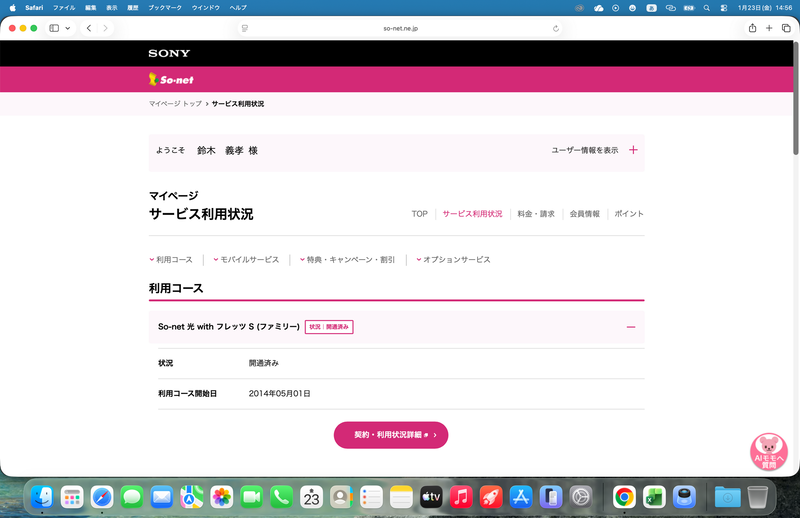This screenshot has width=800, height=518.
Task: Jump to 特典・キャンペーン・割引 anchor link
Action: [x=347, y=259]
